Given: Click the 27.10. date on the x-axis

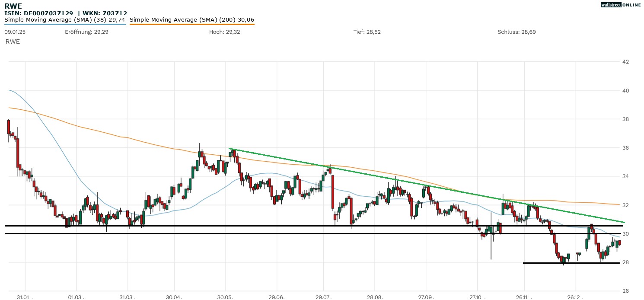Looking at the screenshot, I should (477, 297).
